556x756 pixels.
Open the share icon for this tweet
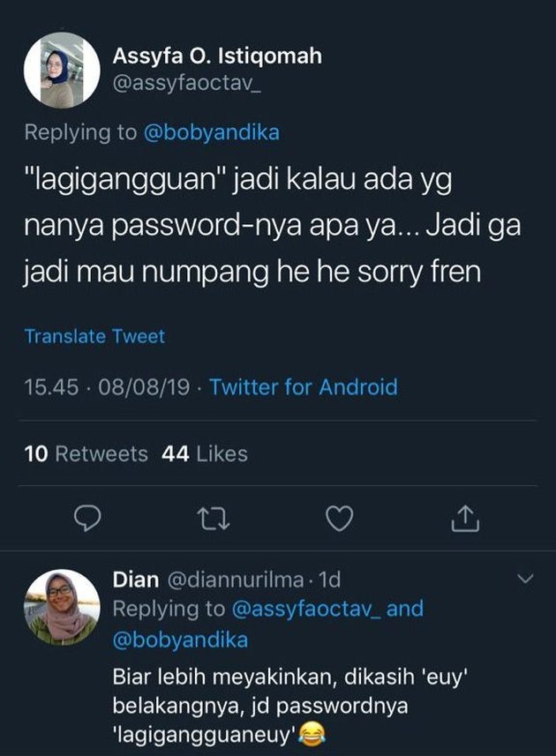[465, 519]
